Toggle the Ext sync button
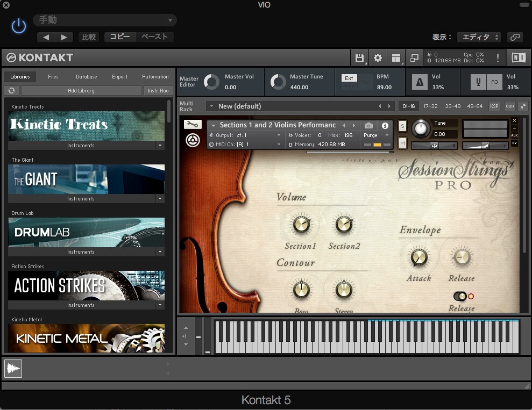Screen dimensions: 532x410 pos(349,78)
